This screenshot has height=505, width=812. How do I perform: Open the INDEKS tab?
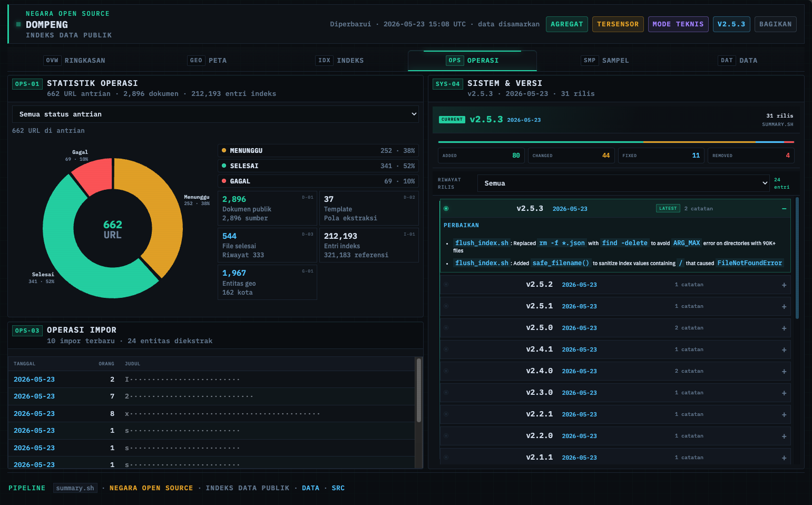click(340, 61)
